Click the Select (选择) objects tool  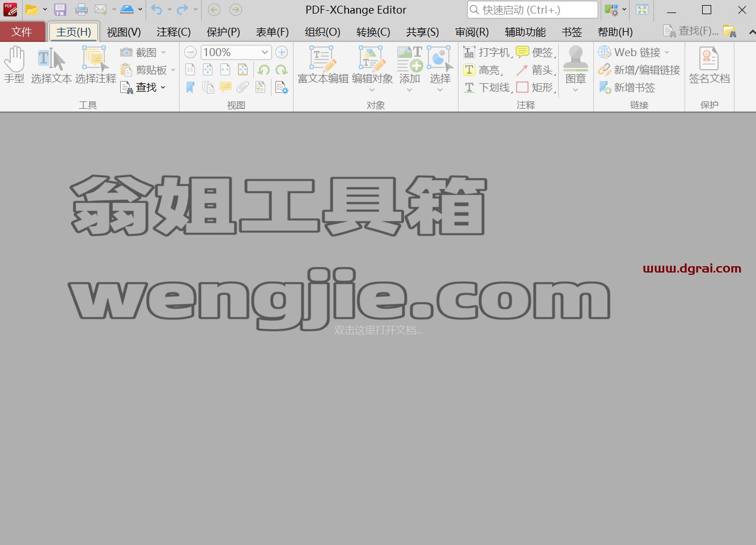440,68
